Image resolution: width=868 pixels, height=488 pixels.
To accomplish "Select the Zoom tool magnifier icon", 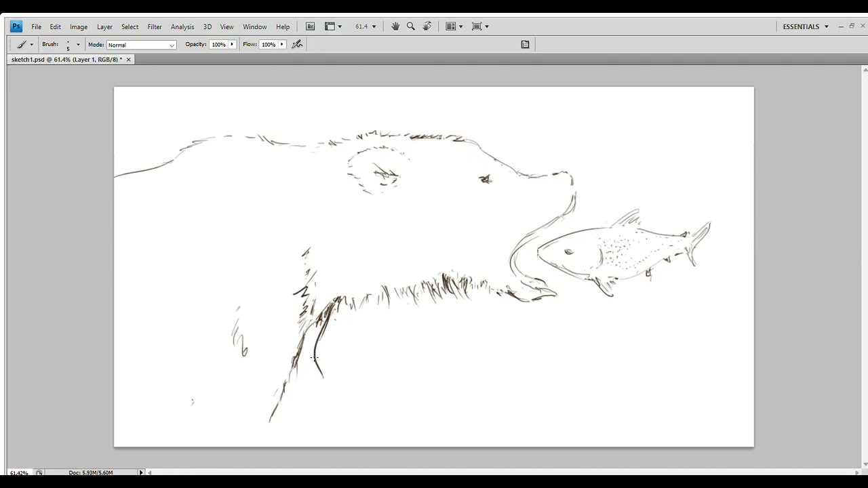I will click(411, 26).
